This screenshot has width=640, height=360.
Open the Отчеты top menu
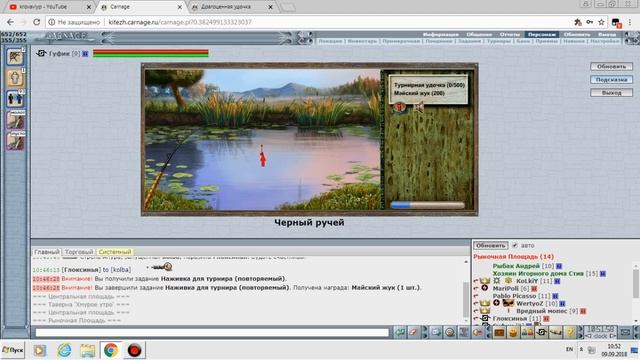point(510,35)
